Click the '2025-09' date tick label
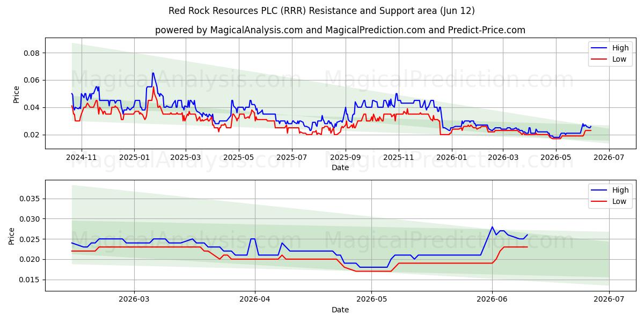Screen dimensions: 644x322 tap(345, 157)
